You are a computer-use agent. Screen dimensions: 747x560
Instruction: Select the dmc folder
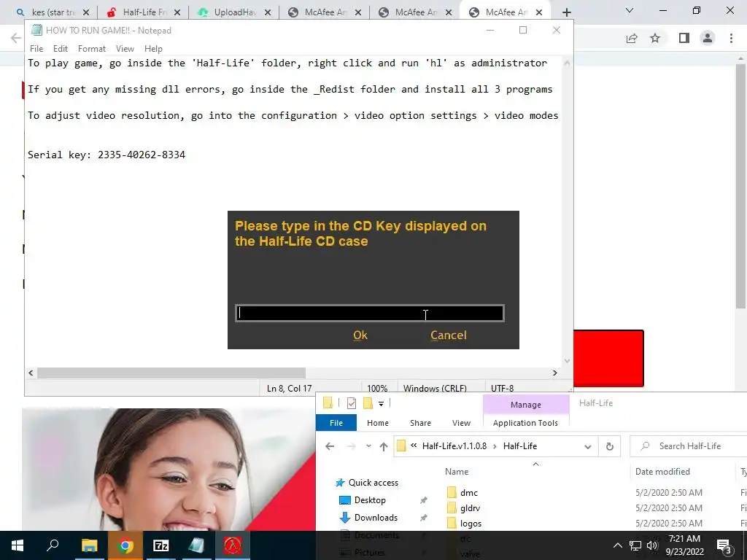[x=469, y=493]
